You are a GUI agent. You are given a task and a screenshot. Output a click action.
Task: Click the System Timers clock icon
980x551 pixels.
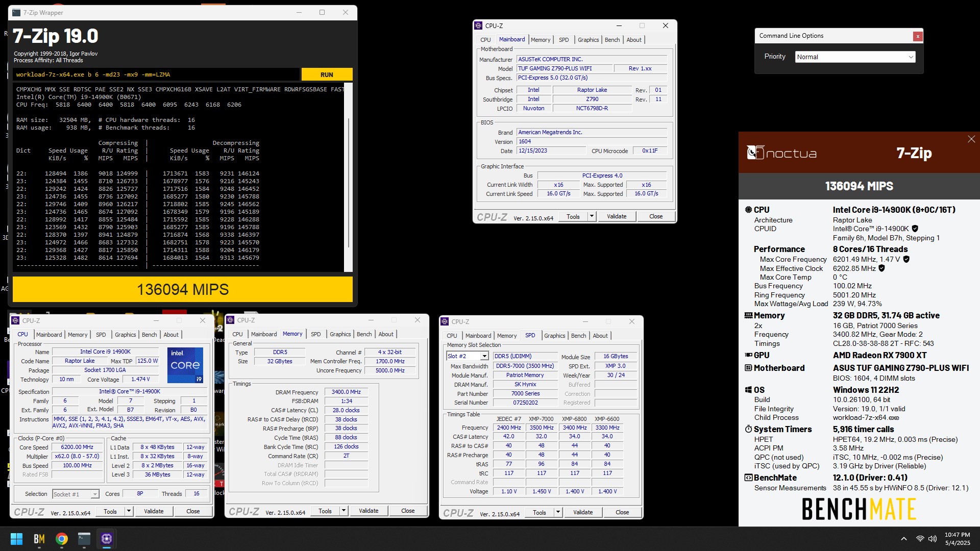[748, 429]
